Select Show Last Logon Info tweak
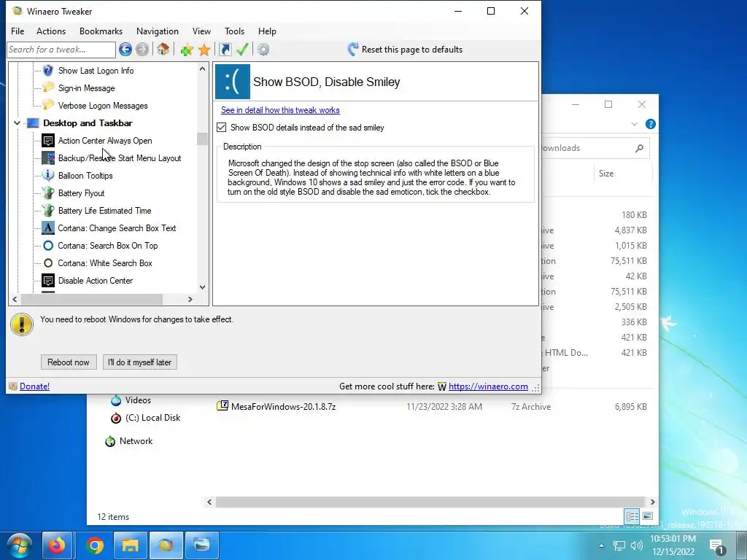The image size is (747, 560). [x=96, y=71]
